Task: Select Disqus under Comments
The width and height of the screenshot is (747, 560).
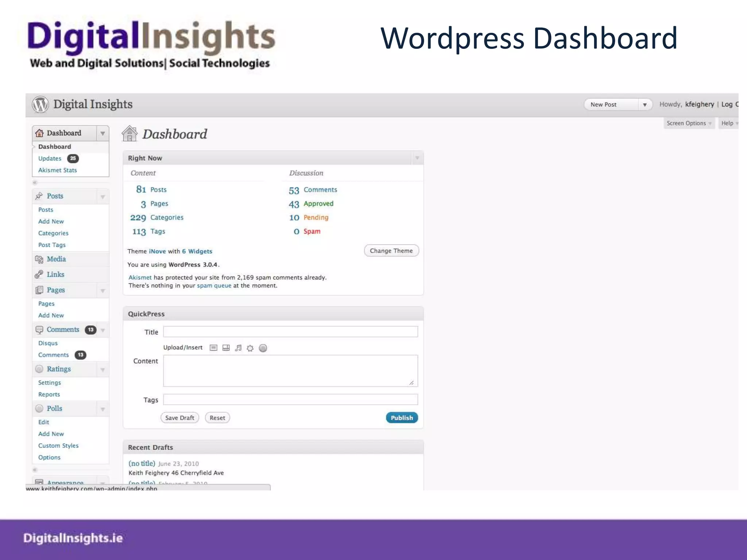Action: 48,343
